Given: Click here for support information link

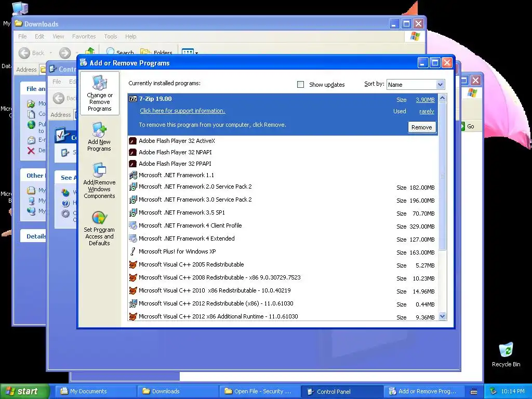Looking at the screenshot, I should tap(182, 111).
